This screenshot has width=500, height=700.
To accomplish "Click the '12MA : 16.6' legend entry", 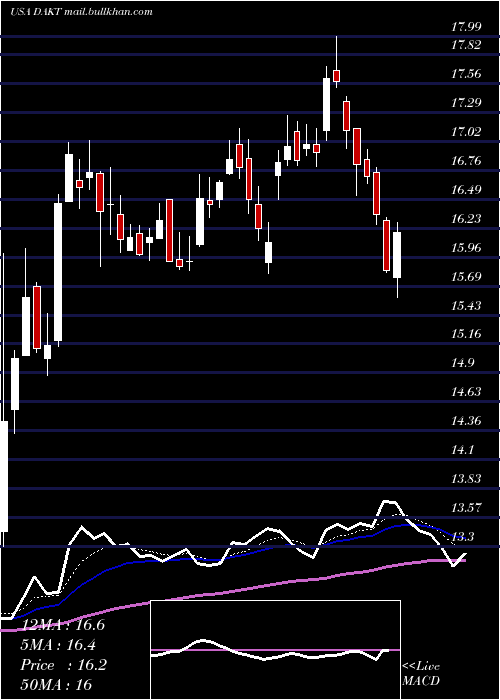I will [62, 625].
